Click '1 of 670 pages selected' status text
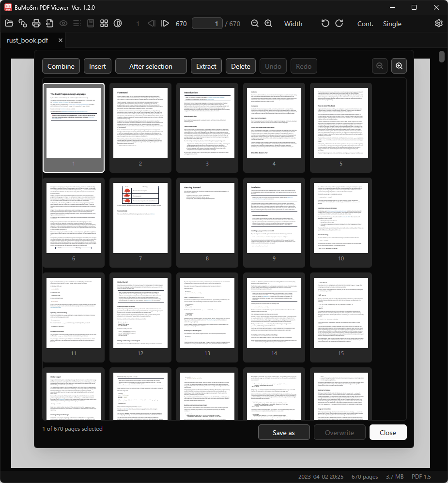 pos(73,429)
